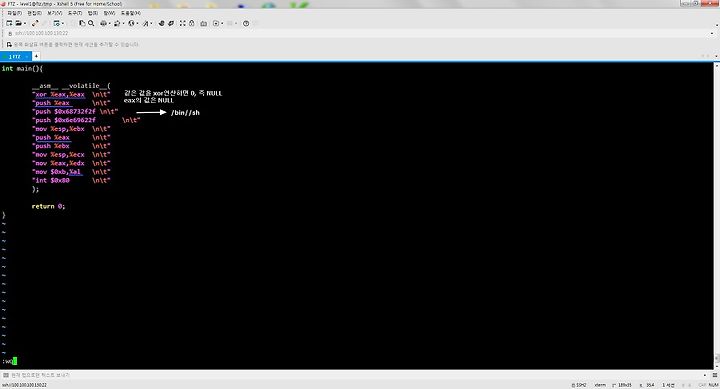Open the session Properties toolbar icon

point(56,23)
